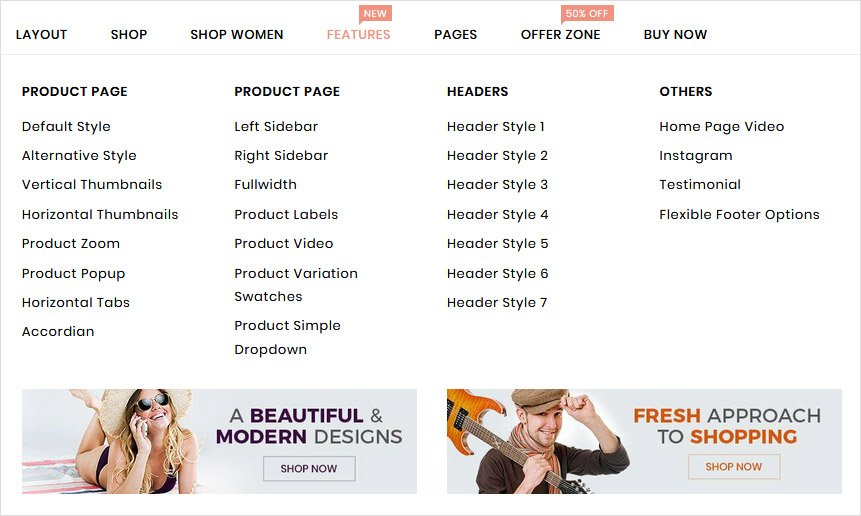Click SHOP NOW on the Fresh Approach banner

pos(734,467)
